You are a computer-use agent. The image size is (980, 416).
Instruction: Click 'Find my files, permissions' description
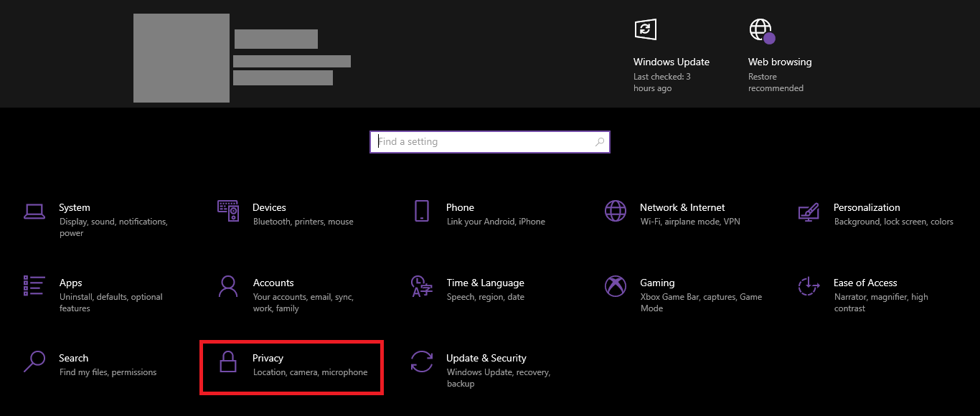point(108,372)
